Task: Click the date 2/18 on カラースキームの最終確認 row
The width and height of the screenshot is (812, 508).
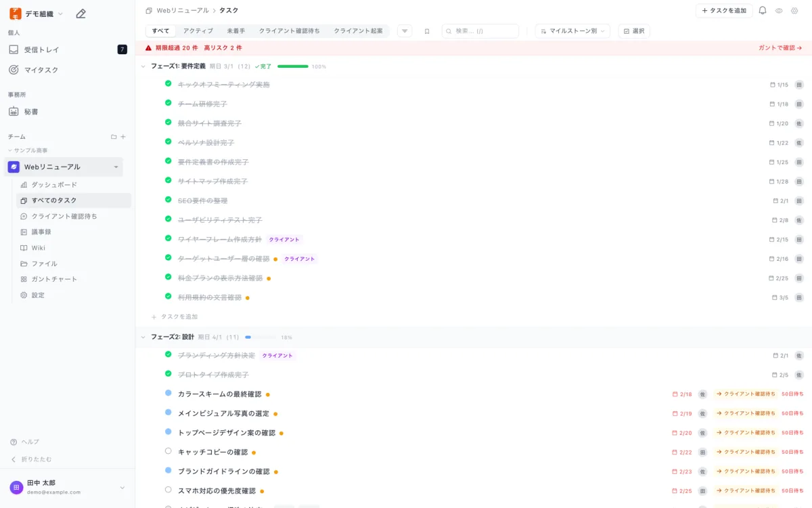Action: [682, 394]
